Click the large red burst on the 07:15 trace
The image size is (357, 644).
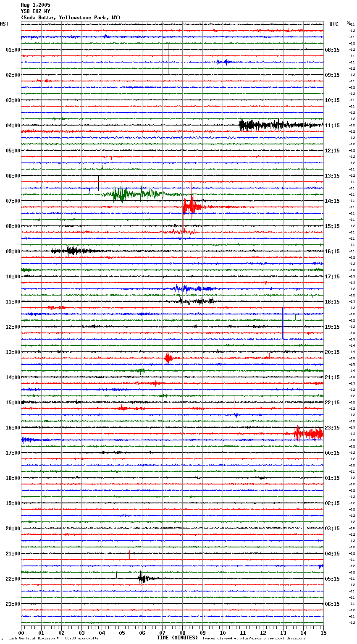[192, 207]
